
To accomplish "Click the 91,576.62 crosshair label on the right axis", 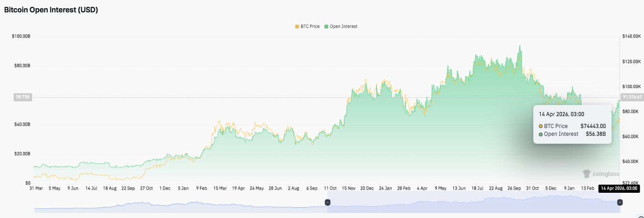I will [632, 97].
